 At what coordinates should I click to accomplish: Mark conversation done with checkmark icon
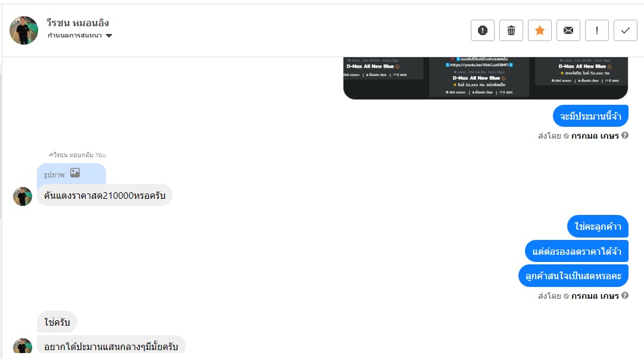(625, 30)
